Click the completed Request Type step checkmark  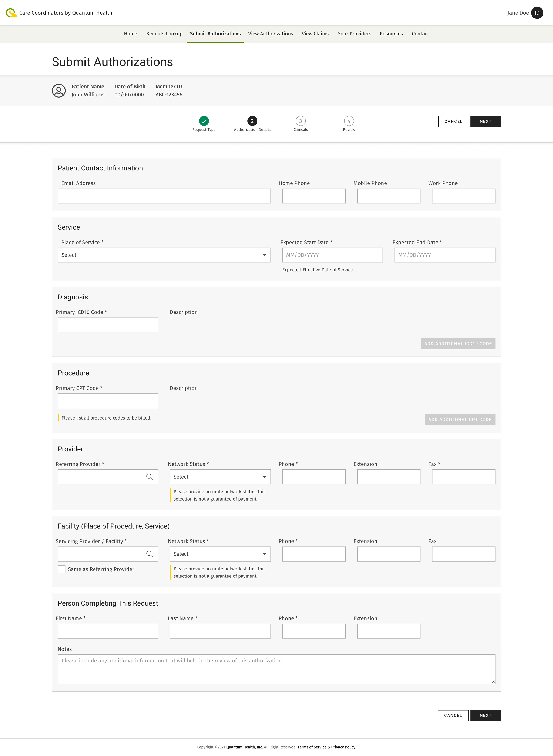(x=204, y=121)
